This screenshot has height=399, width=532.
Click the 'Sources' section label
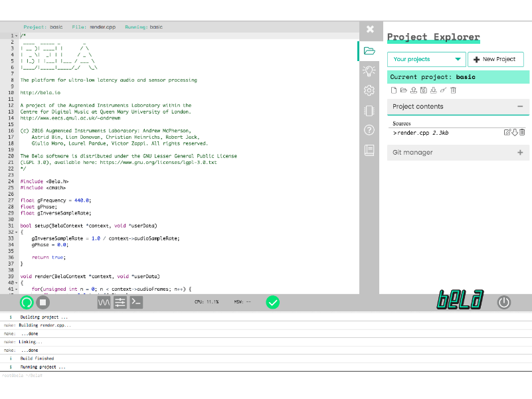[x=401, y=123]
